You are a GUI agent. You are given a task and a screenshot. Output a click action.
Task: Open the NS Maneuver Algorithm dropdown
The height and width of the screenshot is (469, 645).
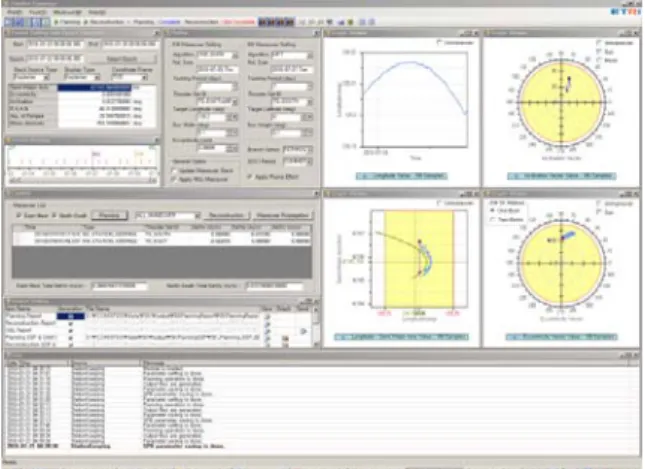click(292, 55)
